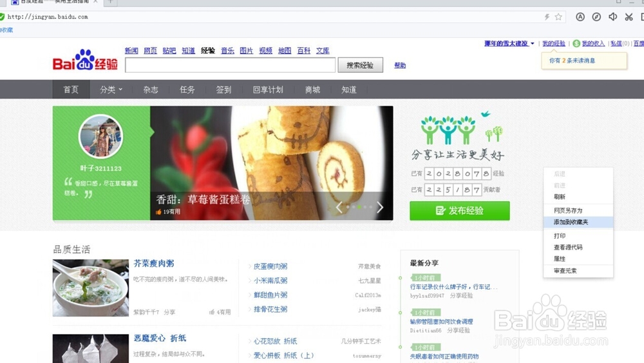Open the 签到 navigation tab
The height and width of the screenshot is (363, 644).
tap(223, 90)
